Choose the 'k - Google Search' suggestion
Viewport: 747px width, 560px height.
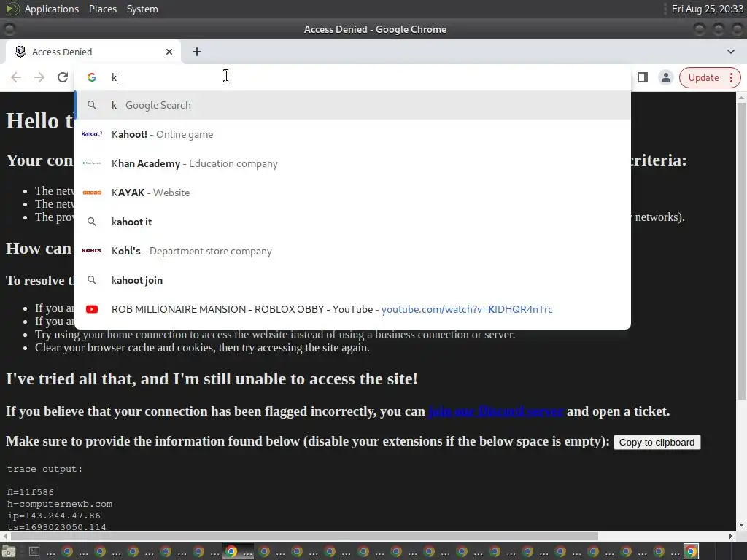click(x=352, y=105)
